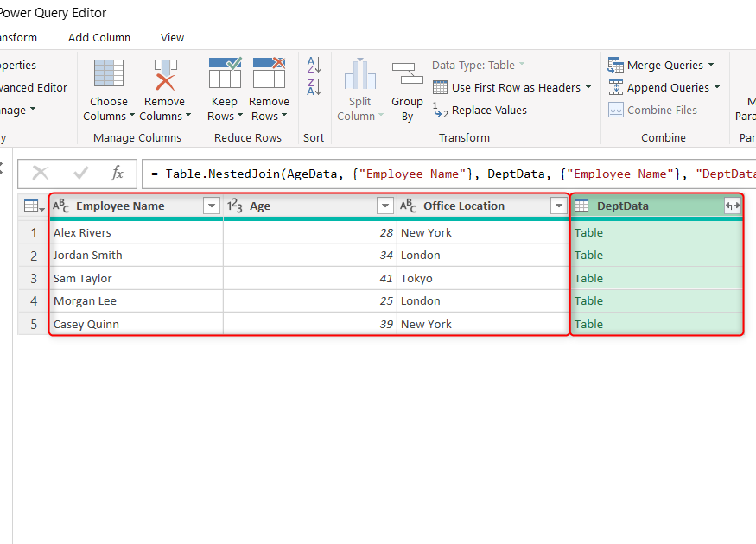The height and width of the screenshot is (544, 756).
Task: Click the Combine Files label
Action: (x=662, y=111)
